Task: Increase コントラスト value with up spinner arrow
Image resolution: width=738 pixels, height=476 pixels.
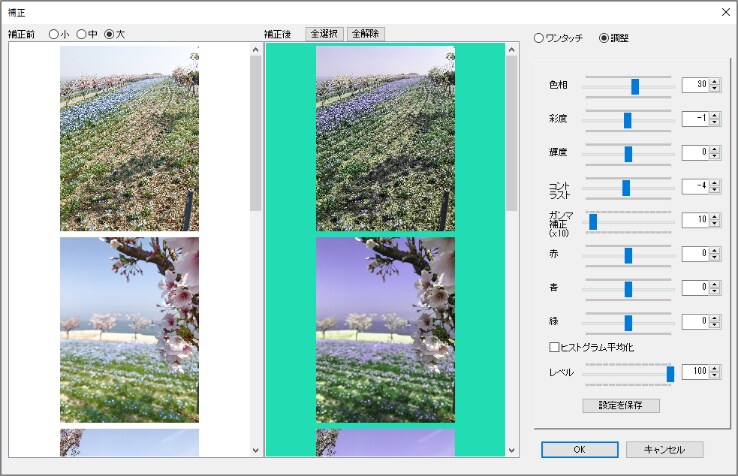Action: (715, 183)
